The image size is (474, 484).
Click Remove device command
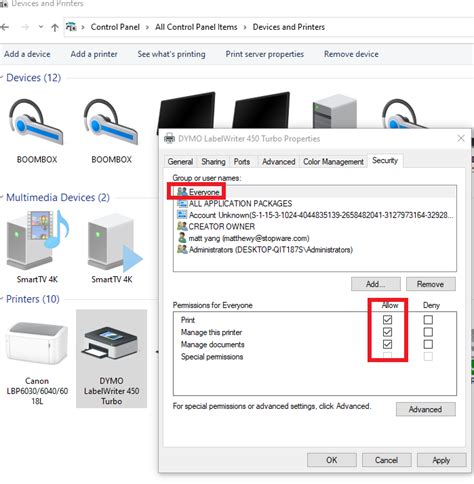pos(351,54)
